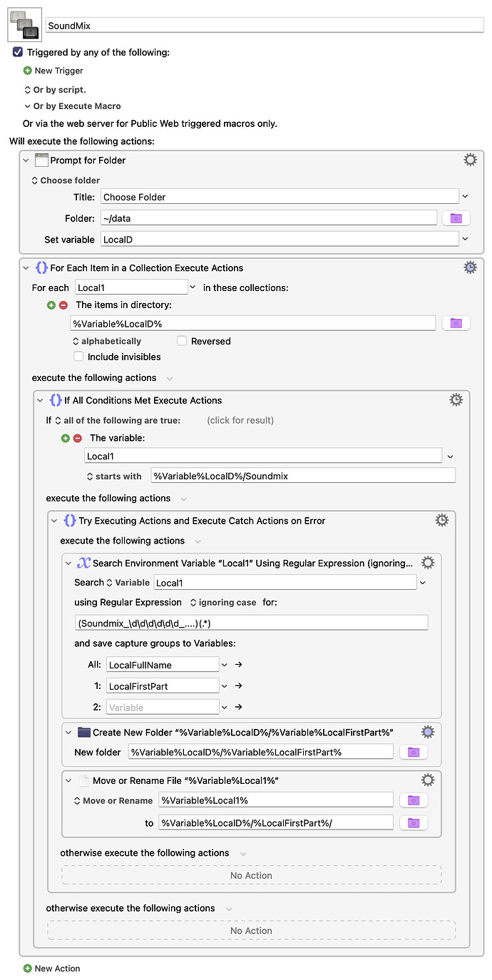
Task: Open gear settings of the Create New Folder action
Action: coord(427,731)
